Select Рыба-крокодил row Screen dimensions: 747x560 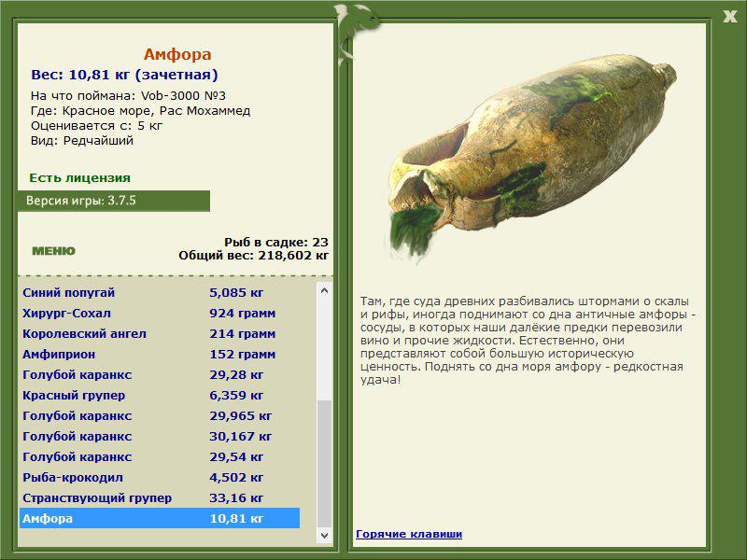point(160,477)
